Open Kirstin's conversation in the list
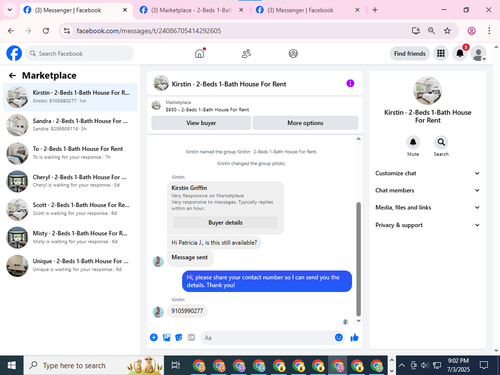Viewport: 500px width, 375px height. pyautogui.click(x=70, y=97)
